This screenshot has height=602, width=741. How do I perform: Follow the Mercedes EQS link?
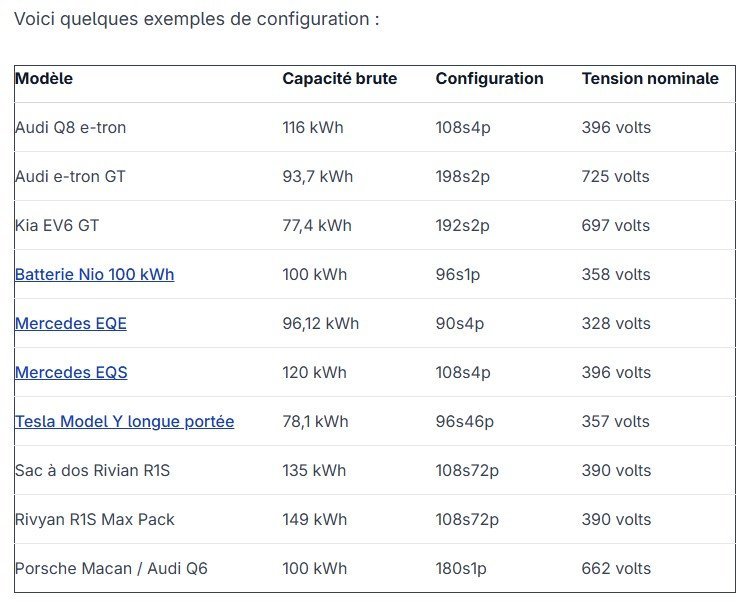tap(71, 372)
